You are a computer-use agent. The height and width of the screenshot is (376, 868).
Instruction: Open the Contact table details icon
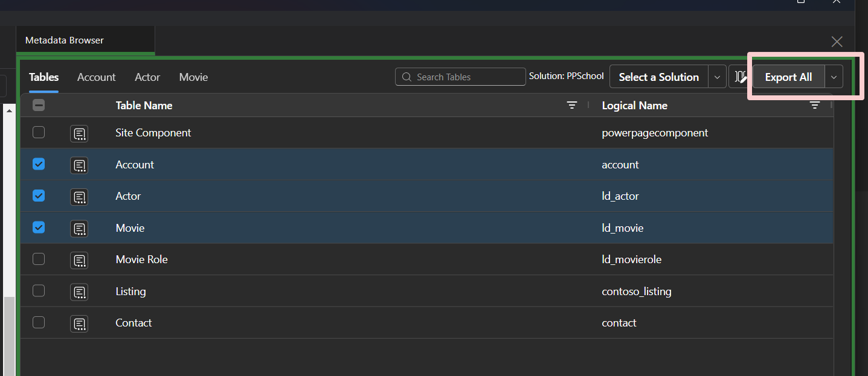(x=79, y=323)
